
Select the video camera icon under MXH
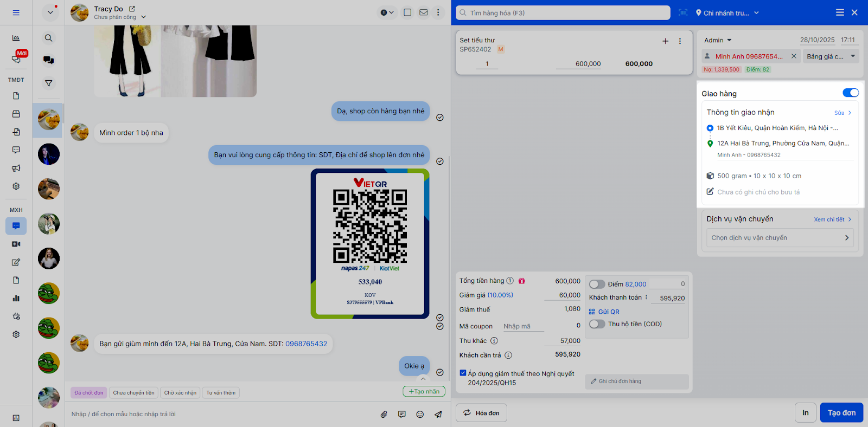(16, 244)
